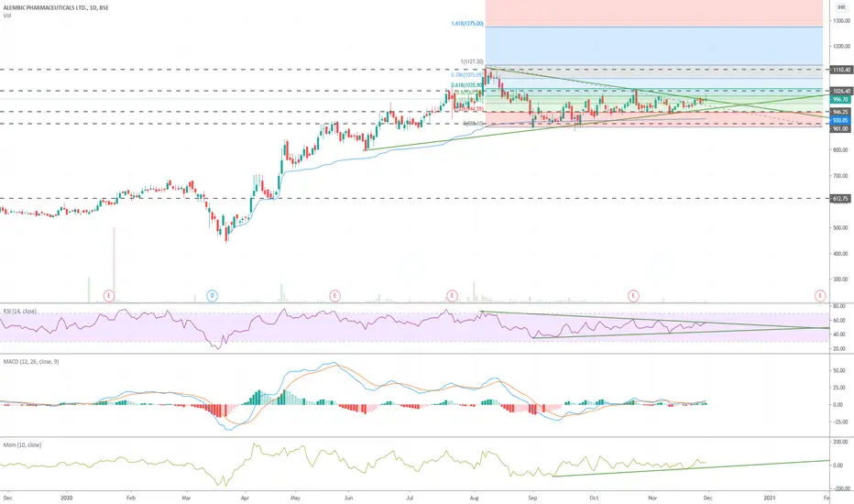The height and width of the screenshot is (504, 854).
Task: Click the 40.00 RSI axis value
Action: (x=840, y=334)
